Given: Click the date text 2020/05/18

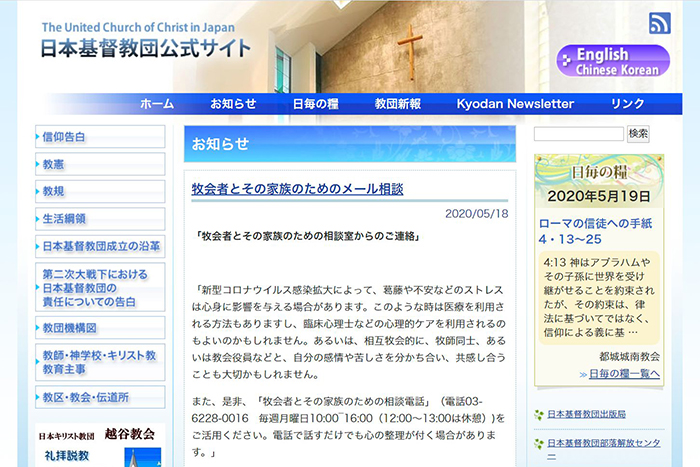Looking at the screenshot, I should pyautogui.click(x=476, y=214).
